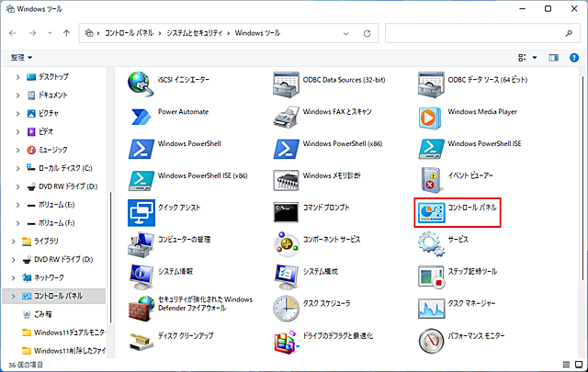The width and height of the screenshot is (588, 372).
Task: Click the plain Windows PowerShell label
Action: pos(189,143)
